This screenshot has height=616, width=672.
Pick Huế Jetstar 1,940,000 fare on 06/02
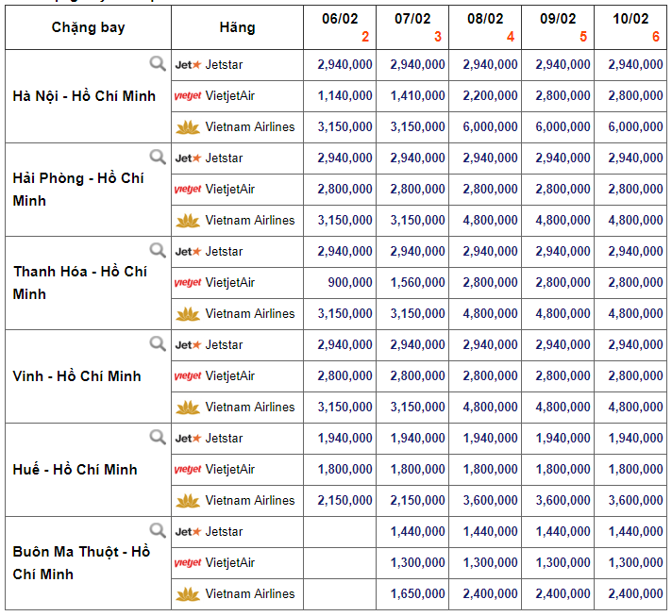tap(345, 439)
